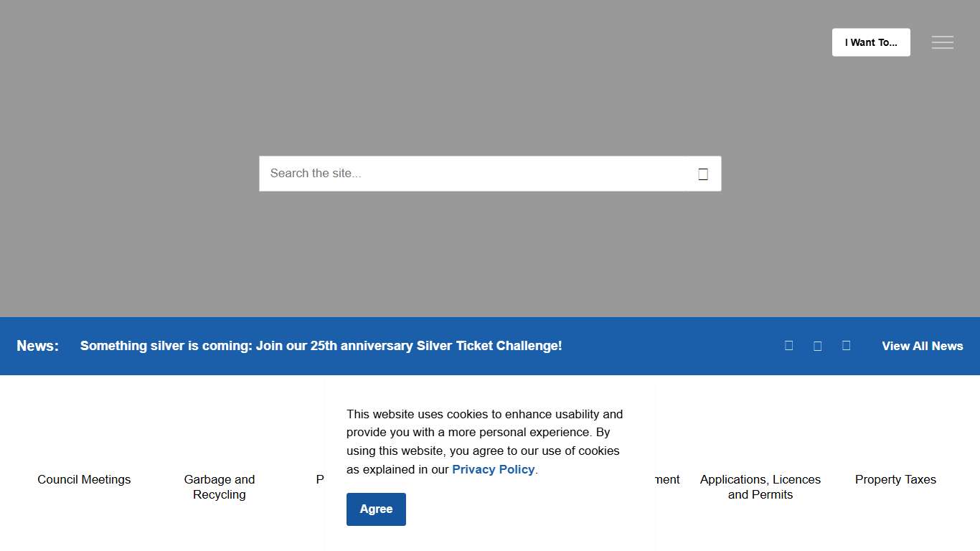Click the partially hidden link ending in "ment"

click(668, 479)
